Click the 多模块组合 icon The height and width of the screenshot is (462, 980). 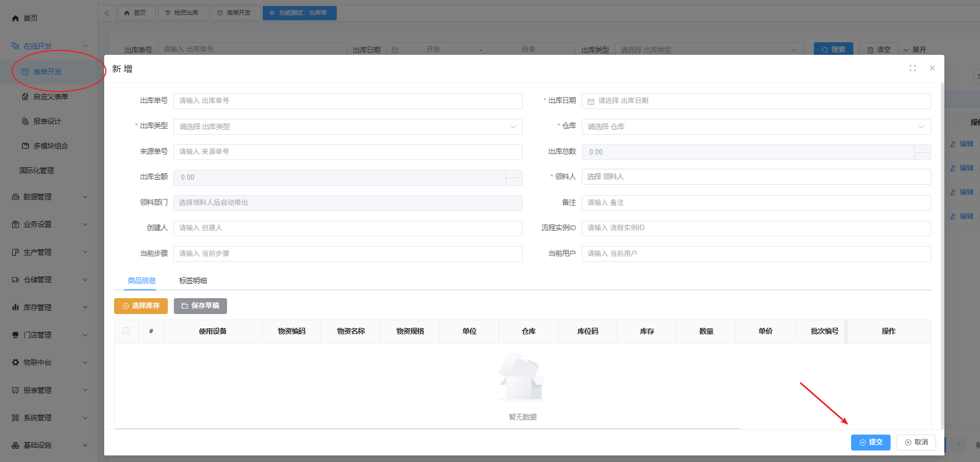click(x=25, y=146)
